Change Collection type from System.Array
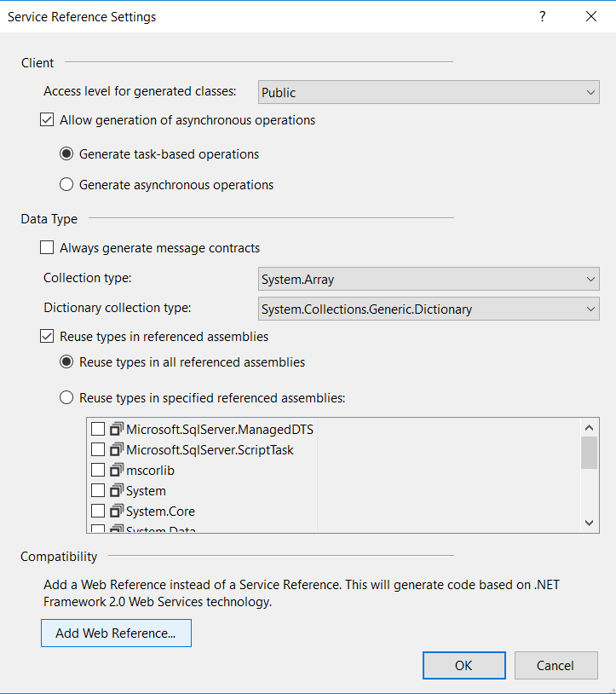The height and width of the screenshot is (694, 616). click(589, 279)
